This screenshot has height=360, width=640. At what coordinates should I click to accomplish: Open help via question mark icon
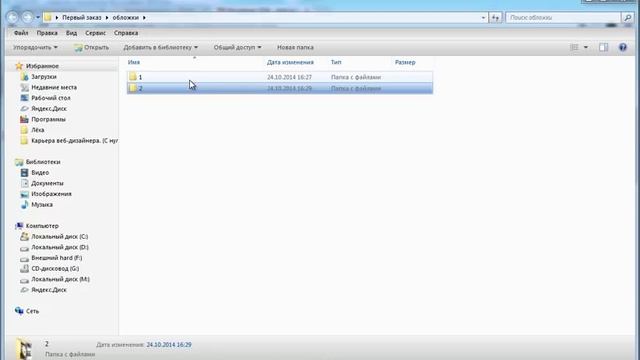[622, 47]
